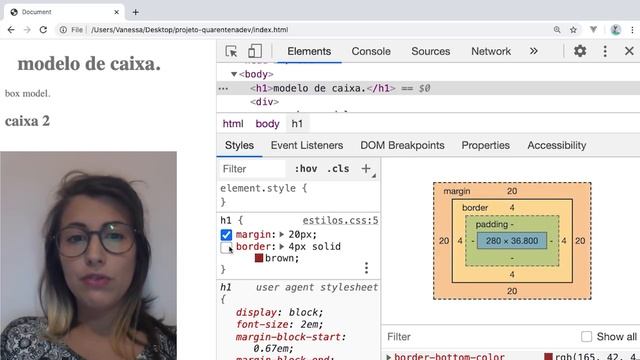Open the Event Listeners sub-tab

click(x=307, y=145)
